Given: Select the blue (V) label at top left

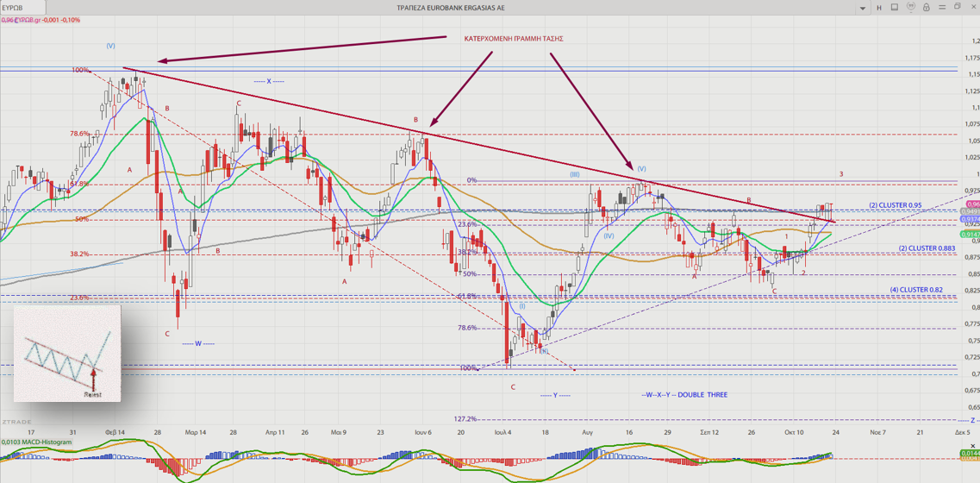Looking at the screenshot, I should (110, 46).
